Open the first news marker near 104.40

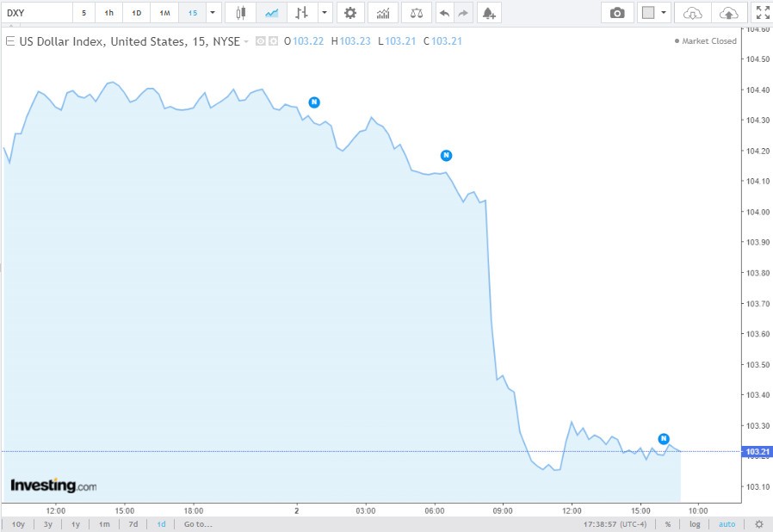click(314, 102)
